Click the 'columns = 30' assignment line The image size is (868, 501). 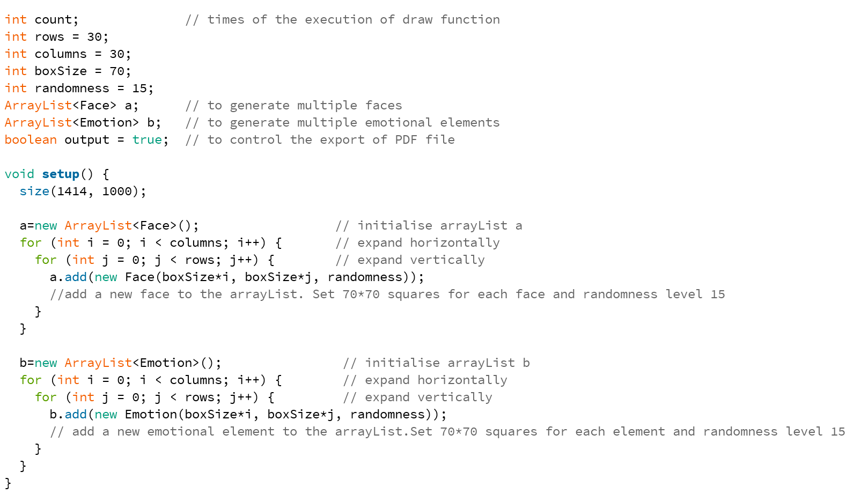68,54
